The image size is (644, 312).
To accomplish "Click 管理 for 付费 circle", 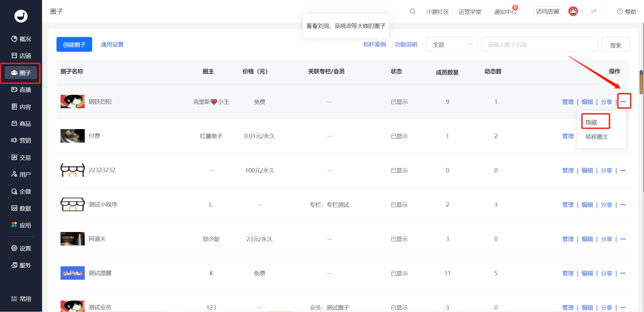I will click(x=568, y=136).
